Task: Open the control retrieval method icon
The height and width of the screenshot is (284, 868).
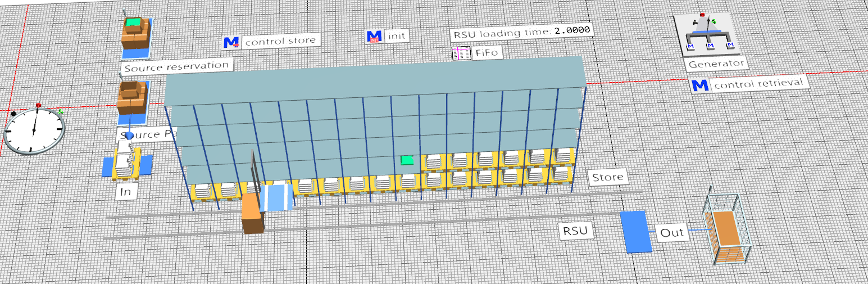Action: pyautogui.click(x=700, y=86)
